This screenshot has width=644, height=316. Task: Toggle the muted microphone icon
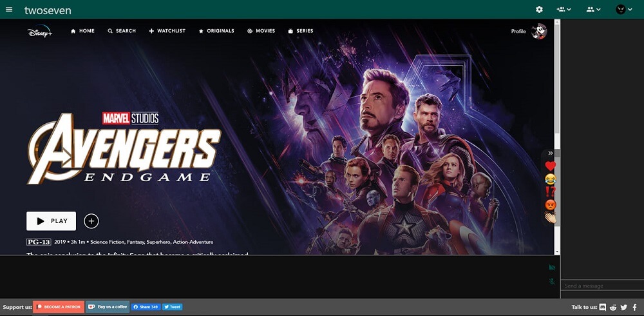[x=552, y=281]
